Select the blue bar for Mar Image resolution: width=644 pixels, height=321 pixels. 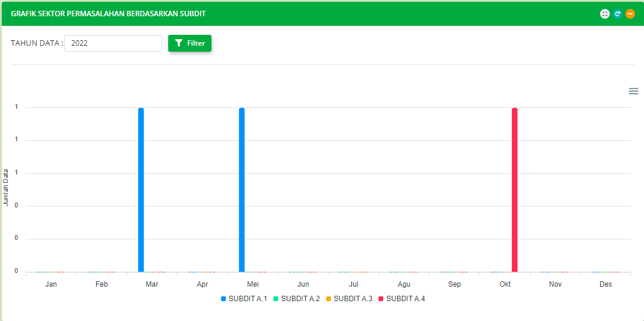(x=141, y=189)
